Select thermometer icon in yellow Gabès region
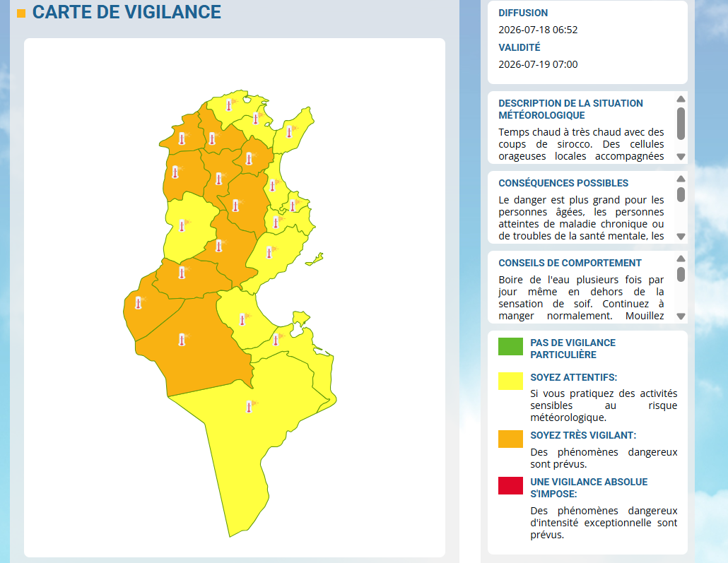Screen dimensions: 728x563 (x=242, y=319)
